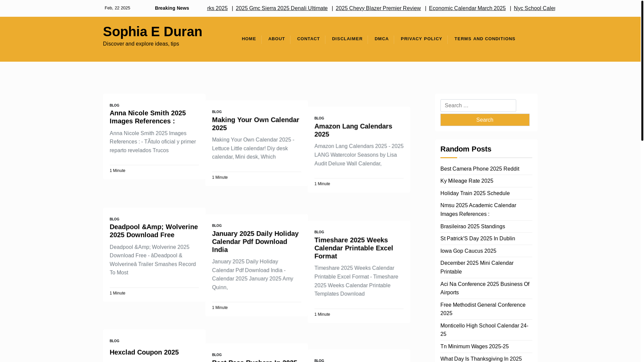Image resolution: width=644 pixels, height=362 pixels.
Task: Click the Breaking News label
Action: [x=172, y=8]
